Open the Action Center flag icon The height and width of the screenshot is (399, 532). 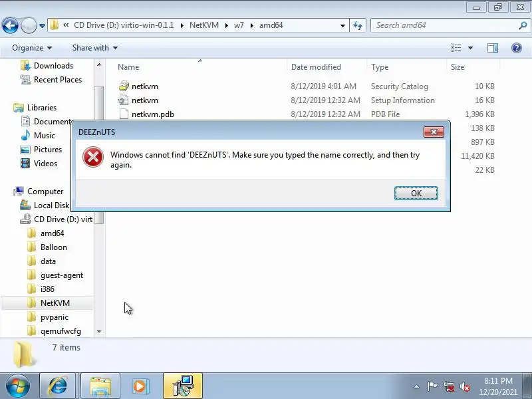click(x=432, y=386)
